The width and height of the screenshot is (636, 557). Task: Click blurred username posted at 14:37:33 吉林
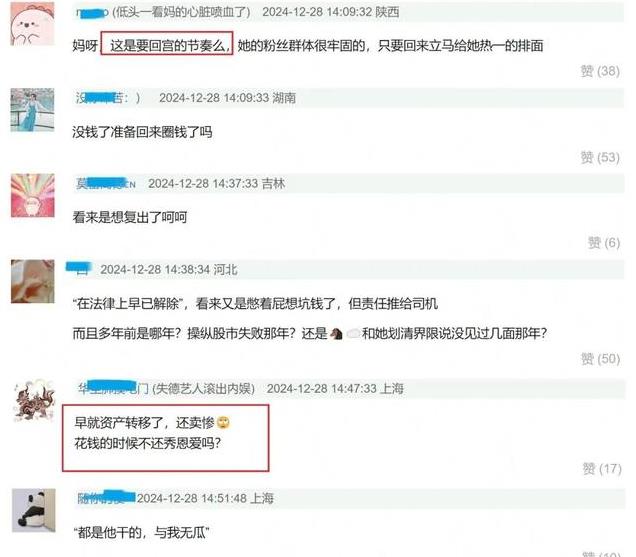[105, 184]
